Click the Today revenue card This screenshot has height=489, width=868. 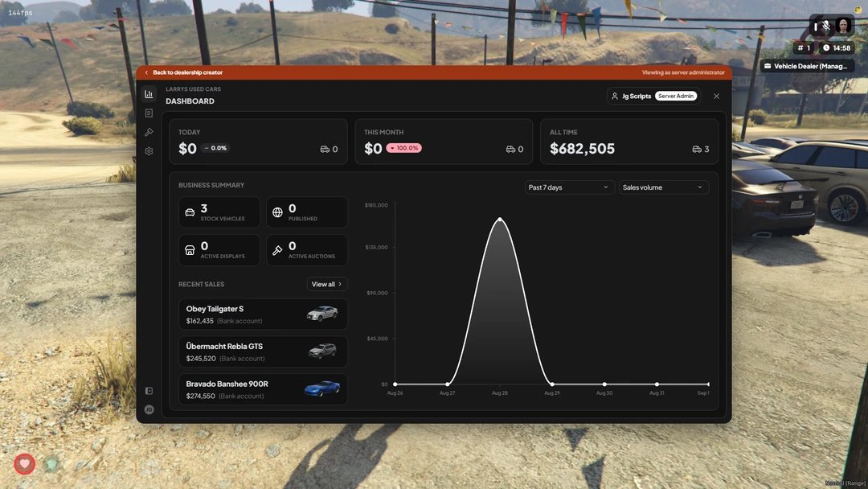coord(259,142)
